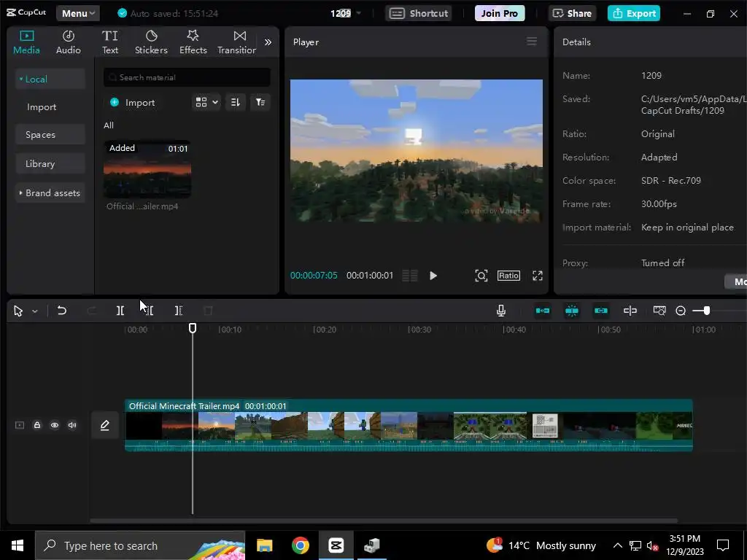The width and height of the screenshot is (747, 560).
Task: Open the track cover icon on timeline
Action: 20,425
